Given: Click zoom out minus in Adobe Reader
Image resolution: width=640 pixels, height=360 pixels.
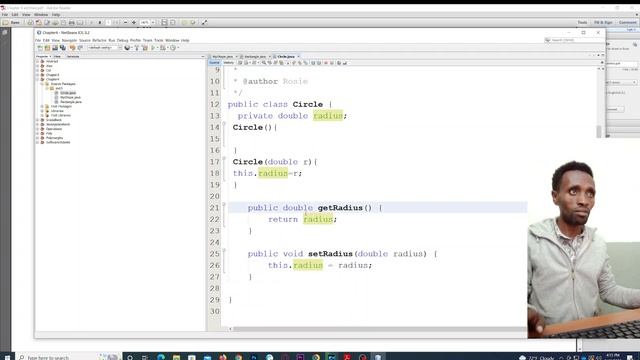Looking at the screenshot, I should click(126, 22).
